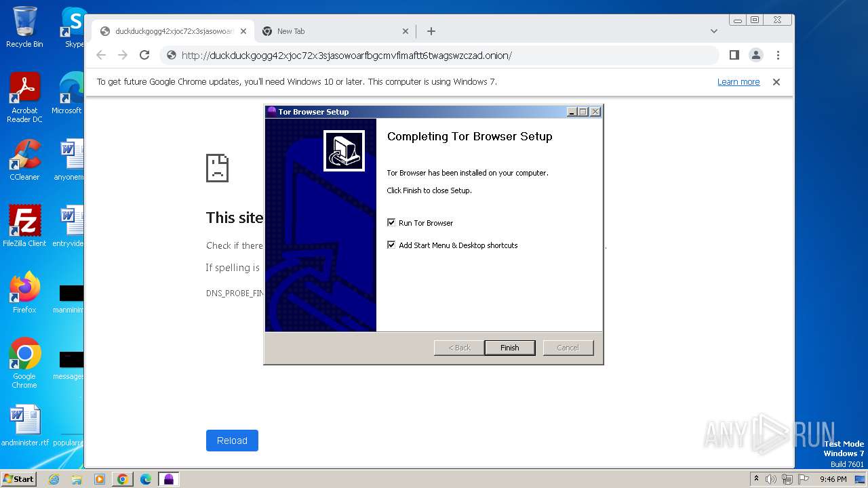Image resolution: width=868 pixels, height=488 pixels.
Task: Click the 9:46 PM taskbar clock
Action: pyautogui.click(x=833, y=479)
